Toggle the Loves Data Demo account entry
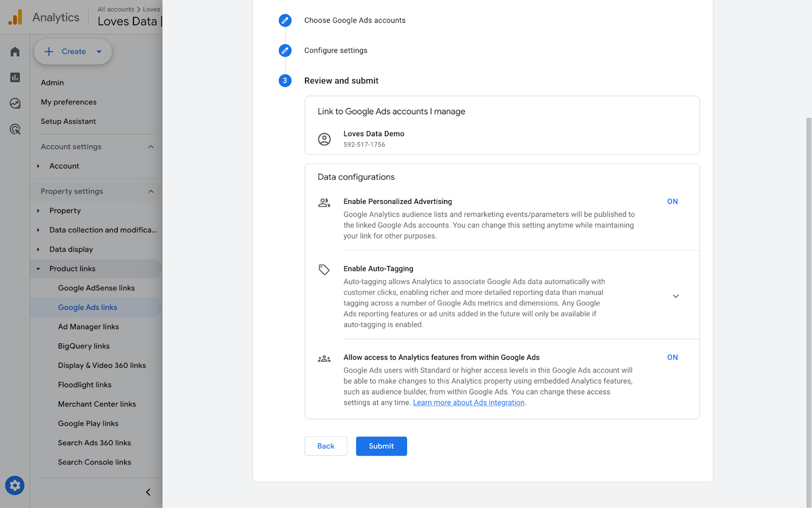The width and height of the screenshot is (812, 508). 374,138
